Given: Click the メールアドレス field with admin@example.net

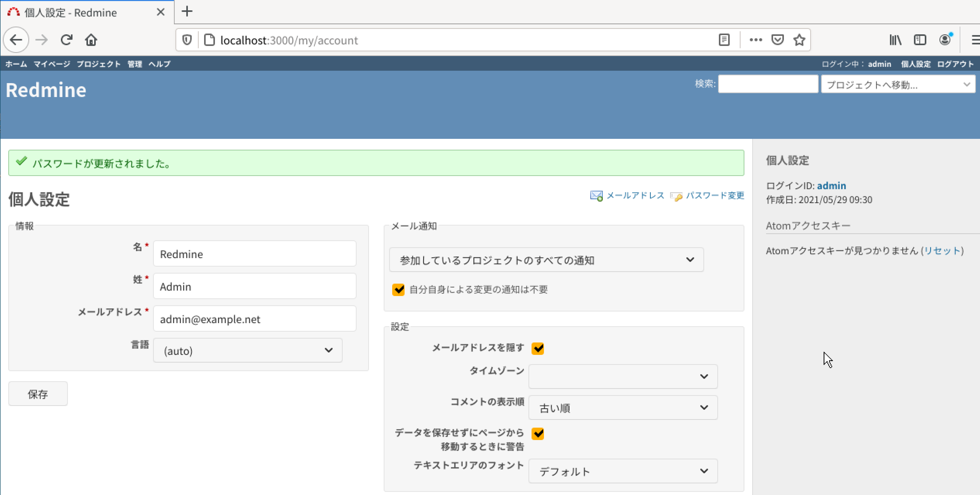Looking at the screenshot, I should point(254,319).
